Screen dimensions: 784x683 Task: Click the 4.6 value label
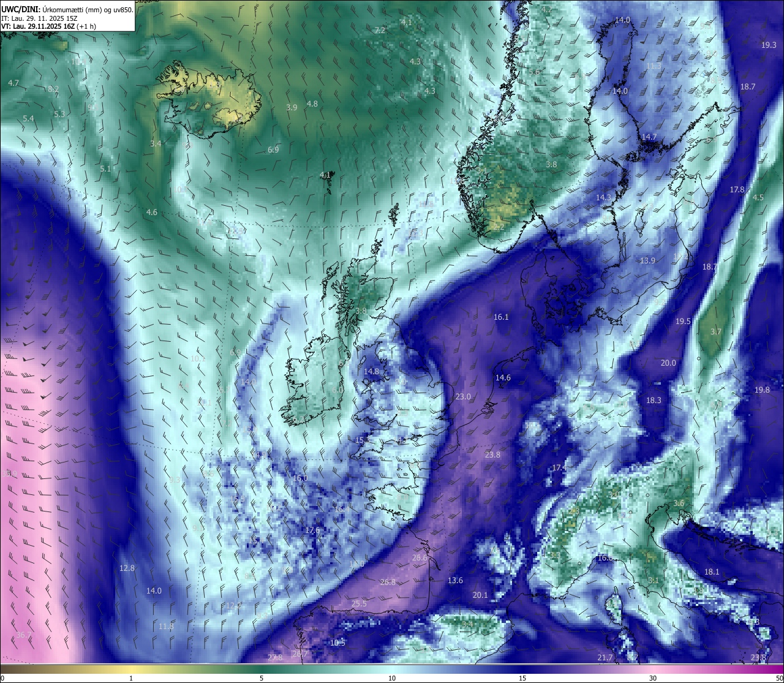(x=151, y=212)
